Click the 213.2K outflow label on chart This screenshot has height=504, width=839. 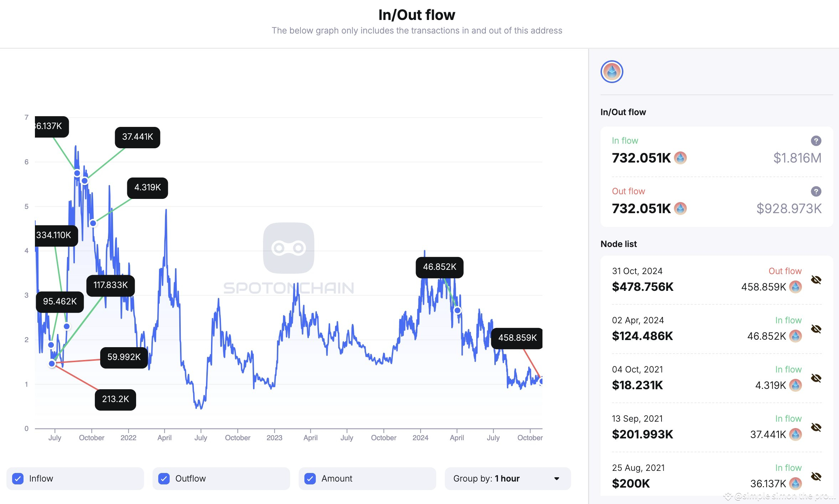pyautogui.click(x=115, y=400)
